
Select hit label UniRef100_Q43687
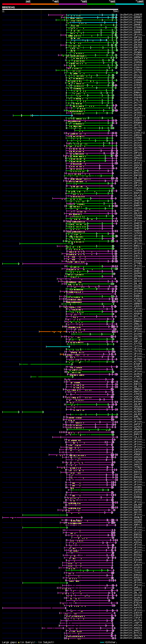[131, 88]
